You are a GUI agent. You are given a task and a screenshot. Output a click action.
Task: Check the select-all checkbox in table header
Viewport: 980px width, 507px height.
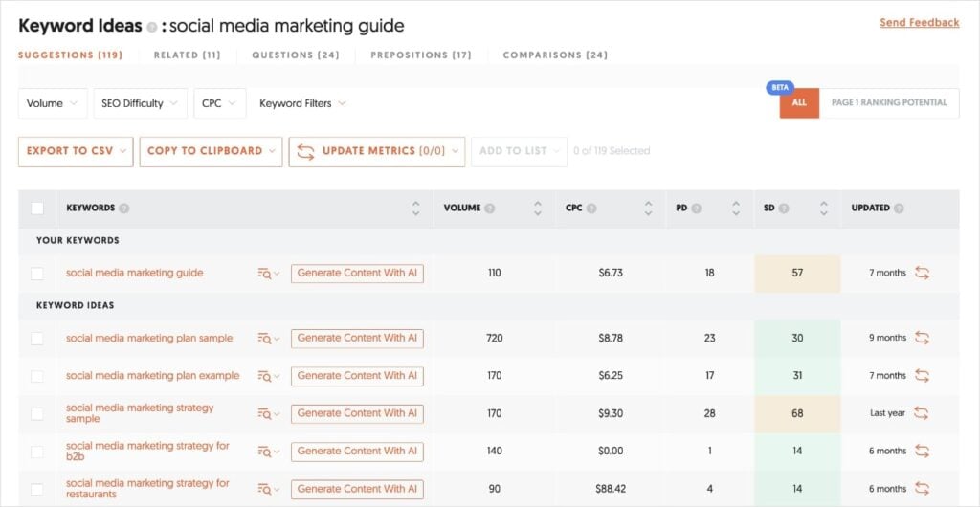[x=37, y=209]
